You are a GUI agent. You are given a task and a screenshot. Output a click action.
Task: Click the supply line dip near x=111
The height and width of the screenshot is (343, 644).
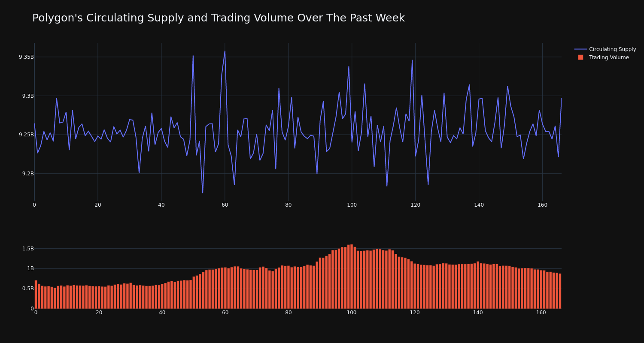tap(387, 186)
